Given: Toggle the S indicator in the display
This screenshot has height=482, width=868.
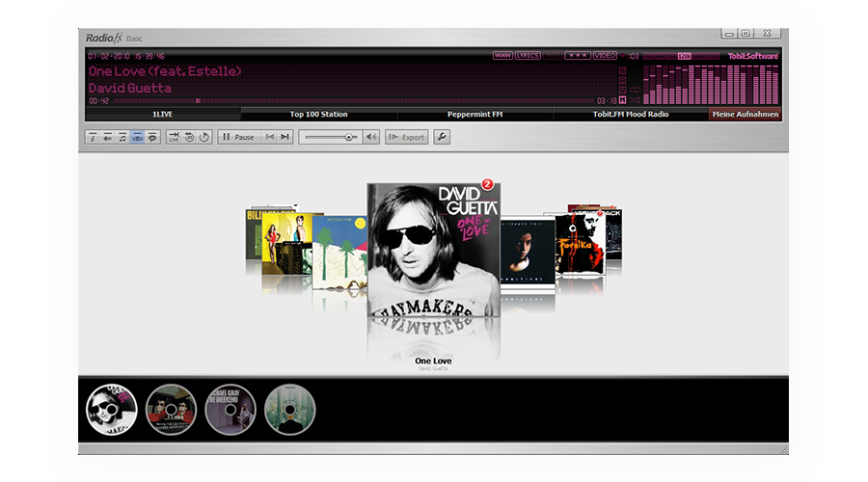Looking at the screenshot, I should point(623,70).
